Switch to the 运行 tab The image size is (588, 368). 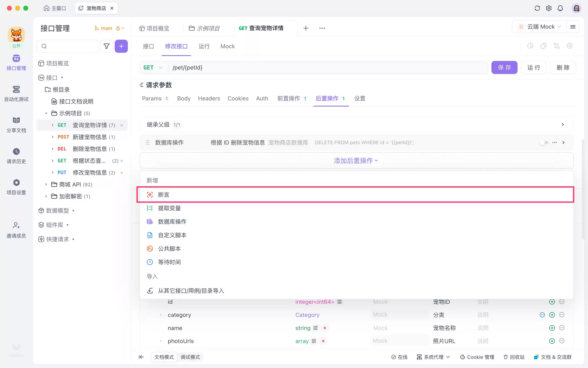[204, 47]
